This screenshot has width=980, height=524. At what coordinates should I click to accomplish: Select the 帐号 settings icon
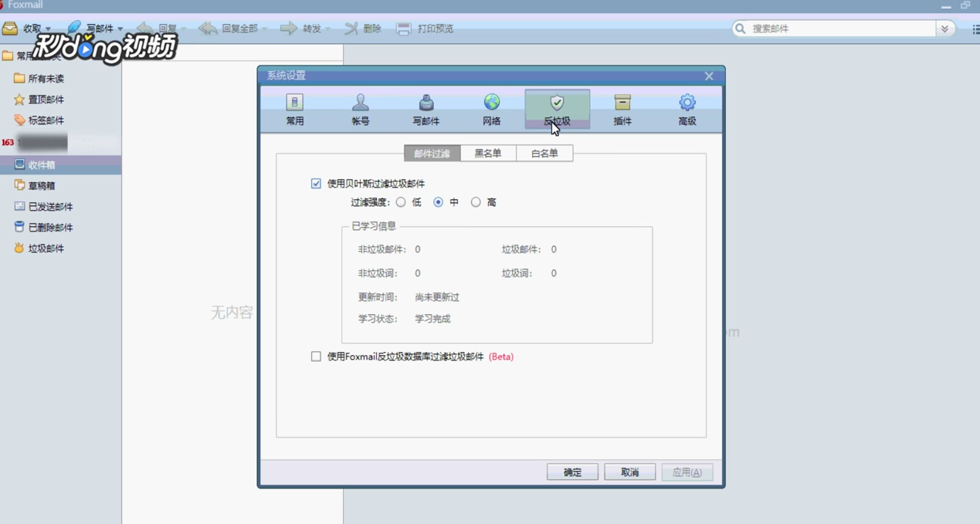click(x=360, y=108)
